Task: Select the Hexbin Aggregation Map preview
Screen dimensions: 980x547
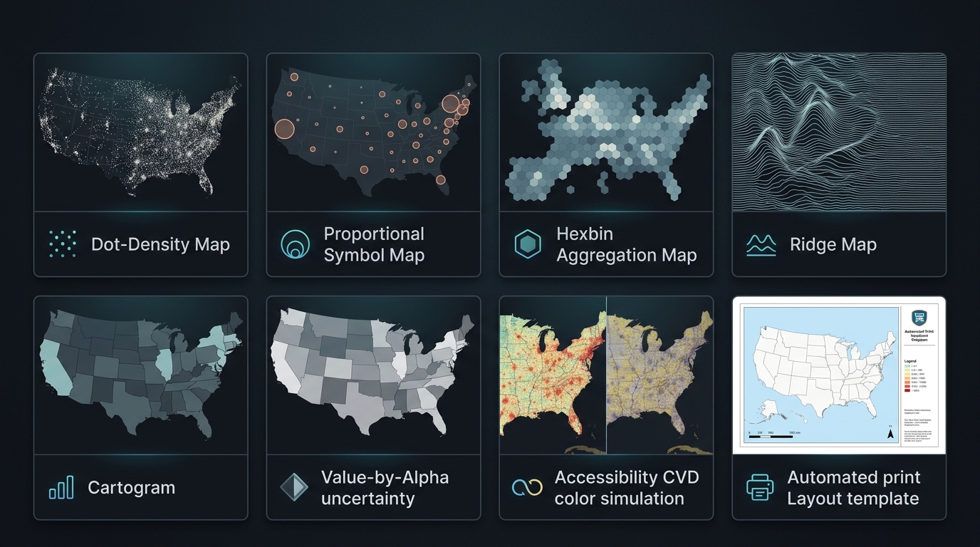Action: coord(606,132)
